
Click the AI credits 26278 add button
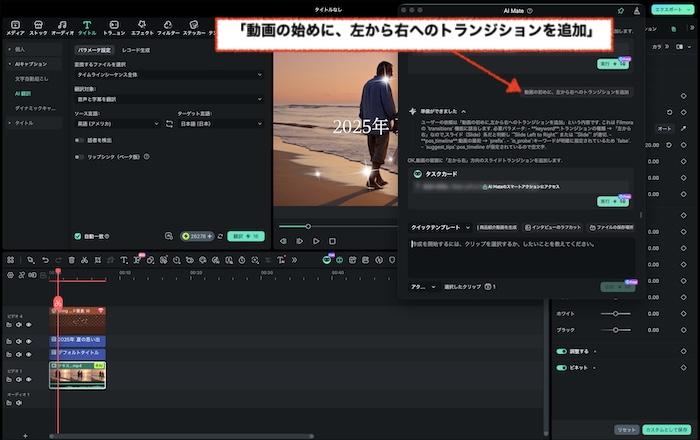(197, 236)
